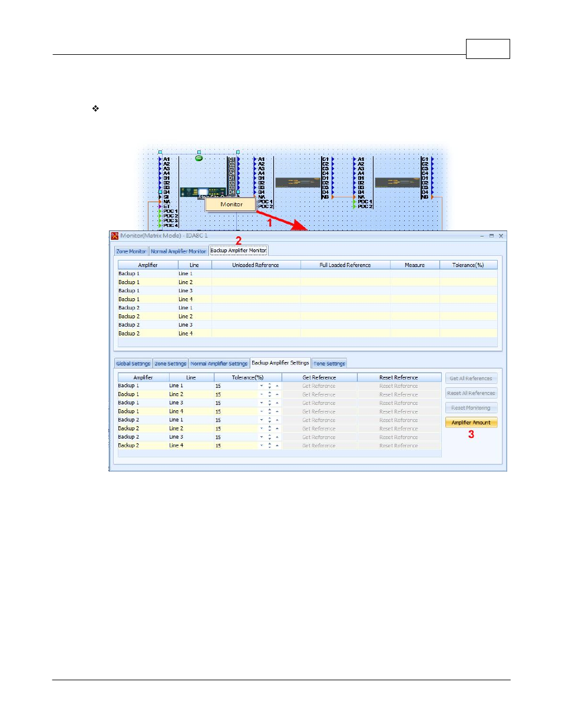Click the green status indicator above the device
This screenshot has height=728, width=562.
tap(199, 158)
